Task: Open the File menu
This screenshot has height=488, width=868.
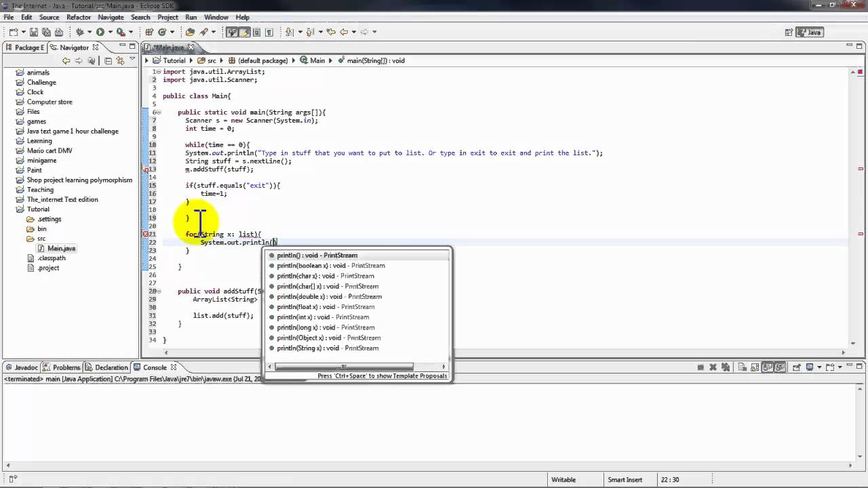Action: [x=9, y=17]
